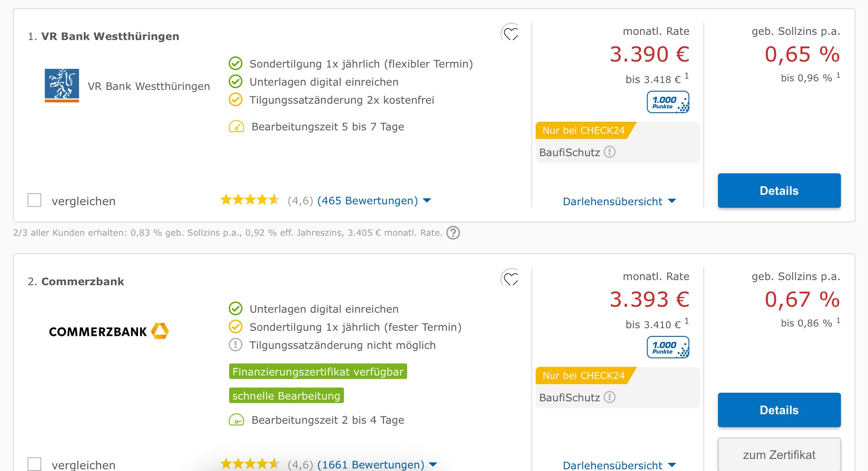Image resolution: width=868 pixels, height=471 pixels.
Task: Expand the 1661 Bewertungen dropdown
Action: point(377,465)
